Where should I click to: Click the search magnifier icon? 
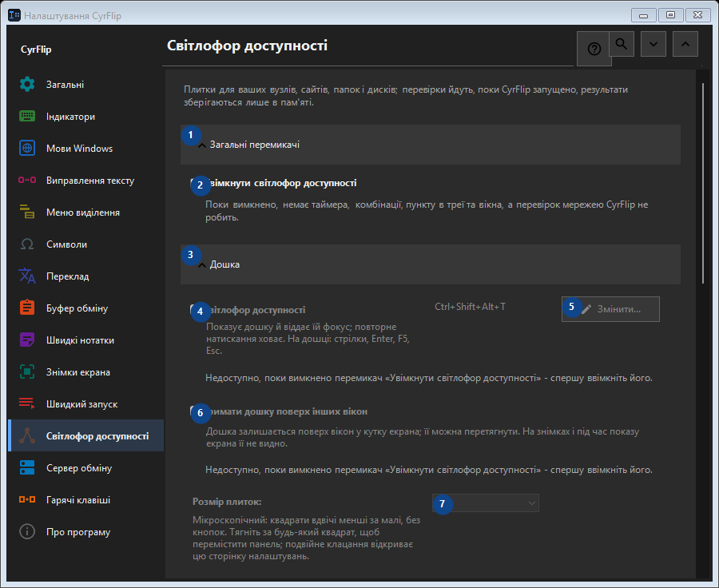coord(622,44)
